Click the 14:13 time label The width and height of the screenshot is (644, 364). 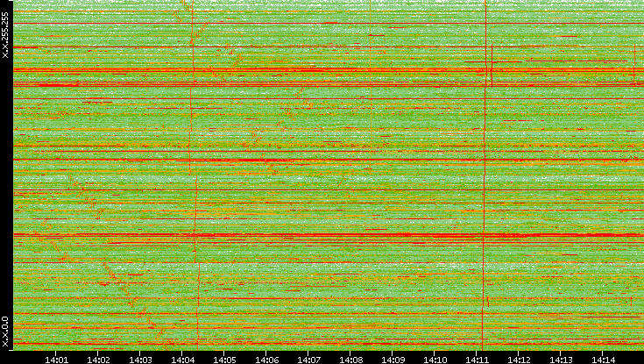[561, 358]
